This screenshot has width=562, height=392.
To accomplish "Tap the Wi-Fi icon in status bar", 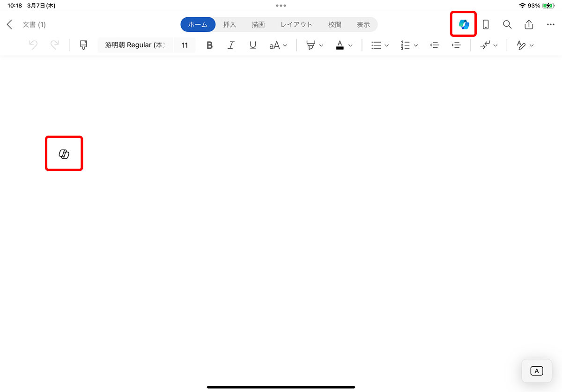I will click(x=523, y=6).
